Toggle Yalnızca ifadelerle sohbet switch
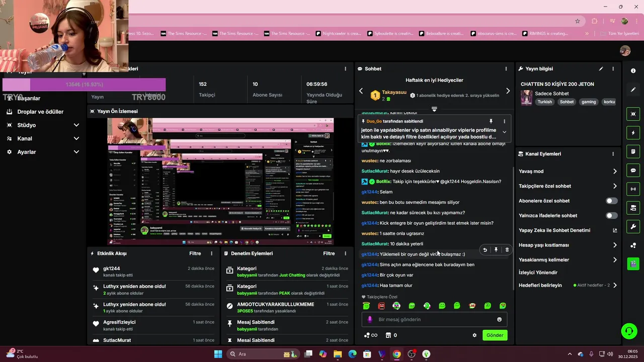The image size is (644, 362). [x=611, y=216]
